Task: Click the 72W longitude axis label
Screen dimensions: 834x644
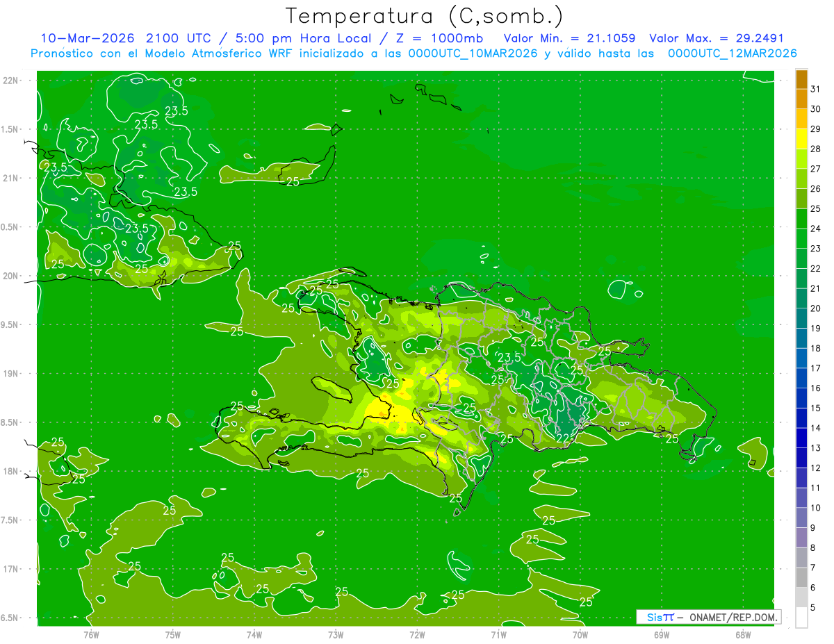Action: tap(417, 635)
